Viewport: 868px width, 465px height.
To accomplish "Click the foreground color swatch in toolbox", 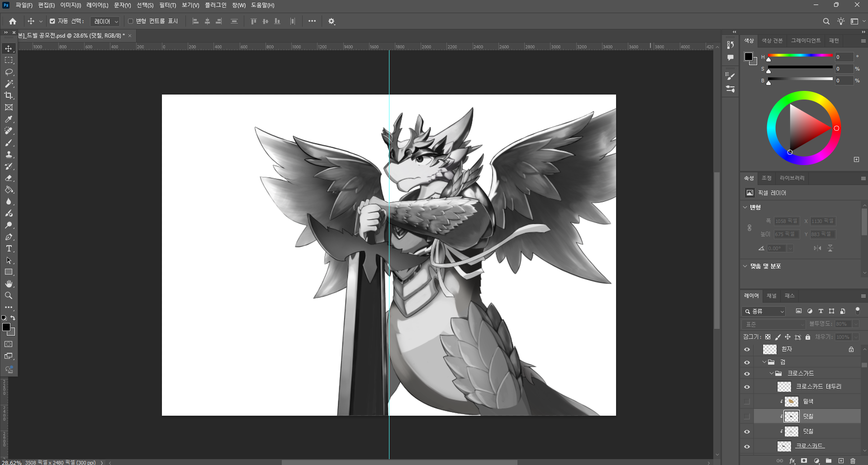I will pyautogui.click(x=6, y=327).
